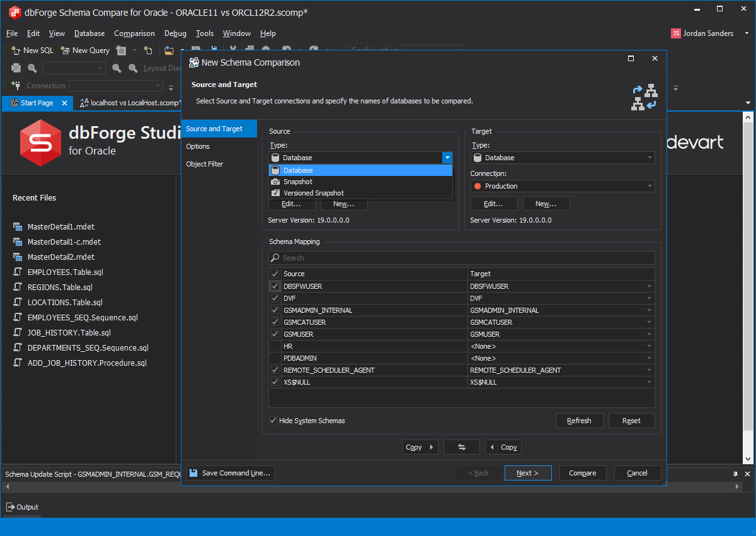Image resolution: width=756 pixels, height=536 pixels.
Task: Uncheck the GSMUSER schema checkbox
Action: click(275, 334)
